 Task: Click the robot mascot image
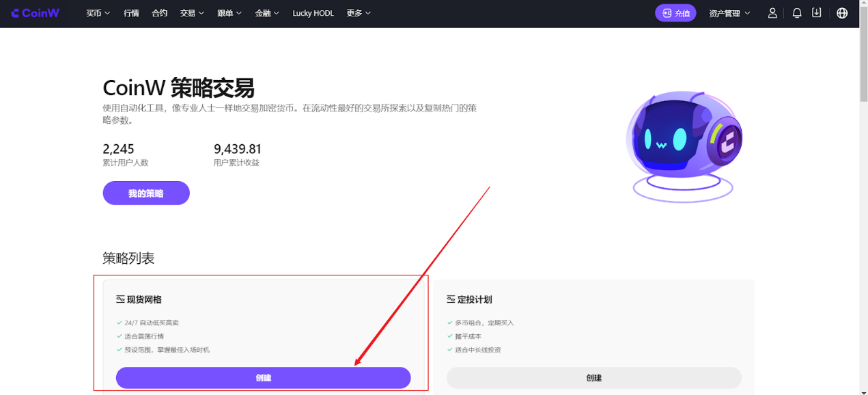tap(683, 144)
